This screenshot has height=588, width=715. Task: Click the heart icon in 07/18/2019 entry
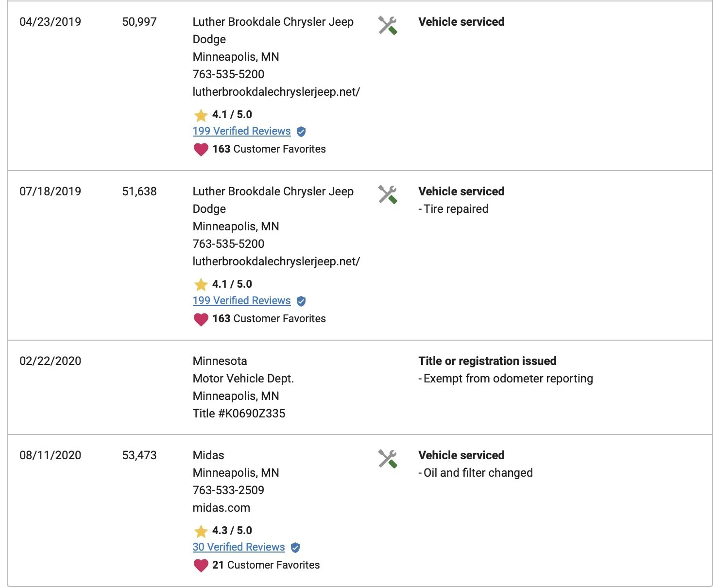(201, 319)
